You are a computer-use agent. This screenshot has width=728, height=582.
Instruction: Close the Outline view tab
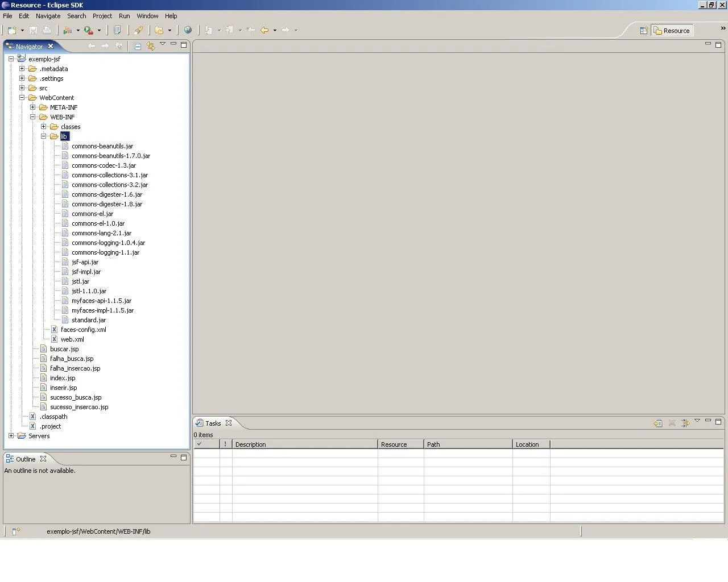[x=43, y=459]
